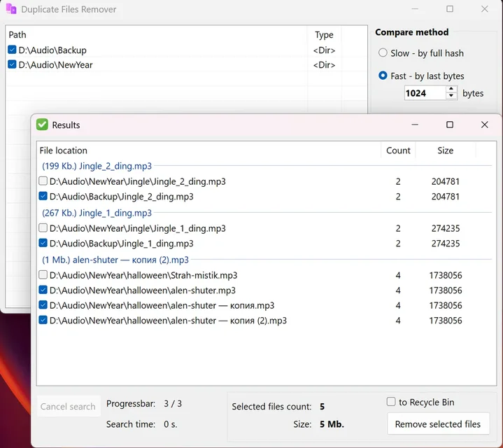503x448 pixels.
Task: Check the Strah-mistik.mp3 file checkbox
Action: (43, 275)
